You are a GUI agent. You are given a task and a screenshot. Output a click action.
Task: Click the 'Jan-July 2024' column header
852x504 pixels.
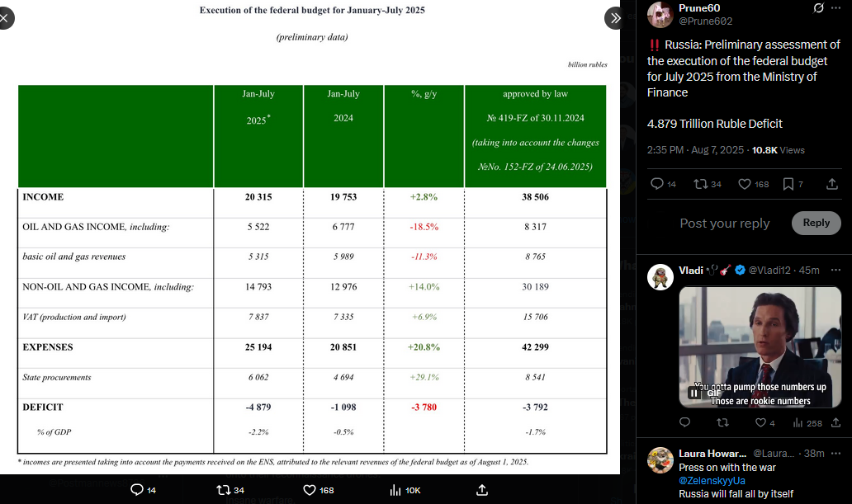(343, 106)
